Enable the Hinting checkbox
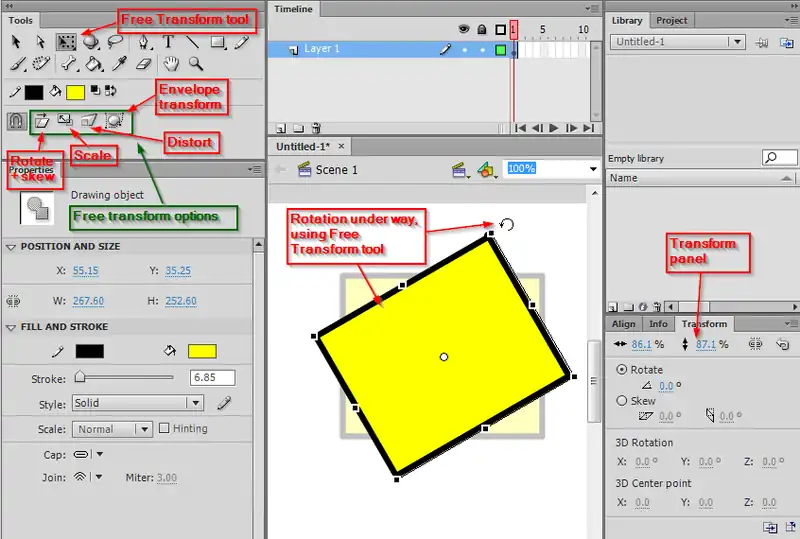 pos(165,429)
